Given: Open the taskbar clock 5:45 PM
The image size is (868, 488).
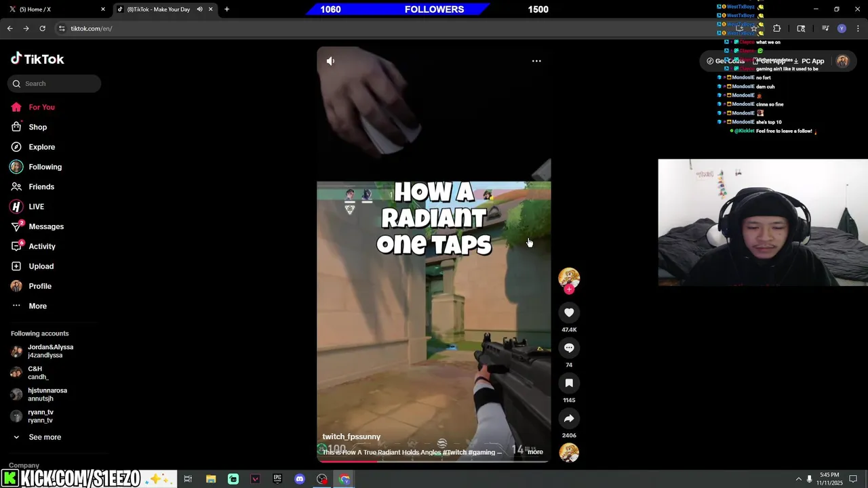Looking at the screenshot, I should (x=829, y=479).
